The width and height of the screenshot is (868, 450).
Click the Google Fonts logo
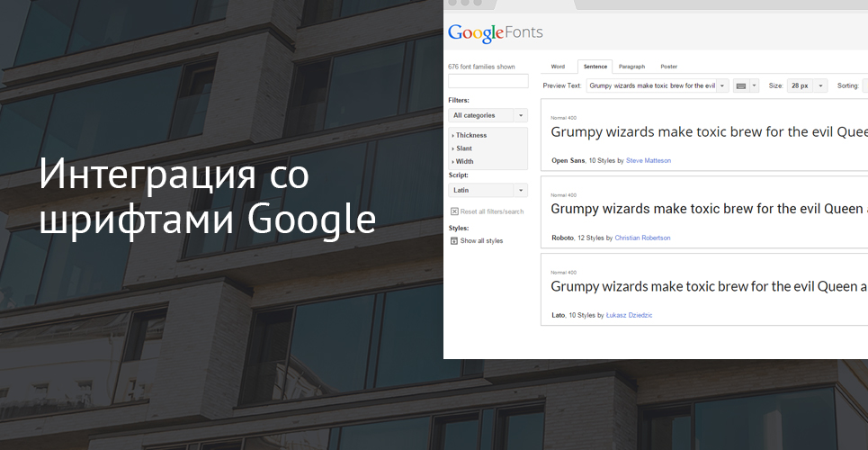coord(496,33)
